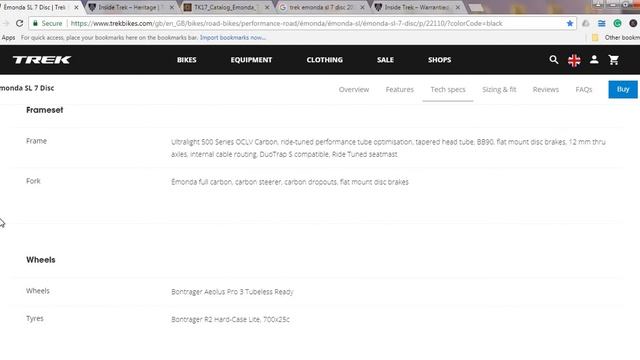Open the SHOPS menu
The width and height of the screenshot is (640, 360).
(440, 60)
